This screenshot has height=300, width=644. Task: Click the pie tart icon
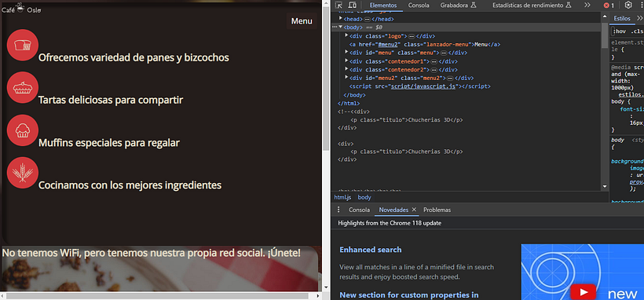[x=23, y=87]
